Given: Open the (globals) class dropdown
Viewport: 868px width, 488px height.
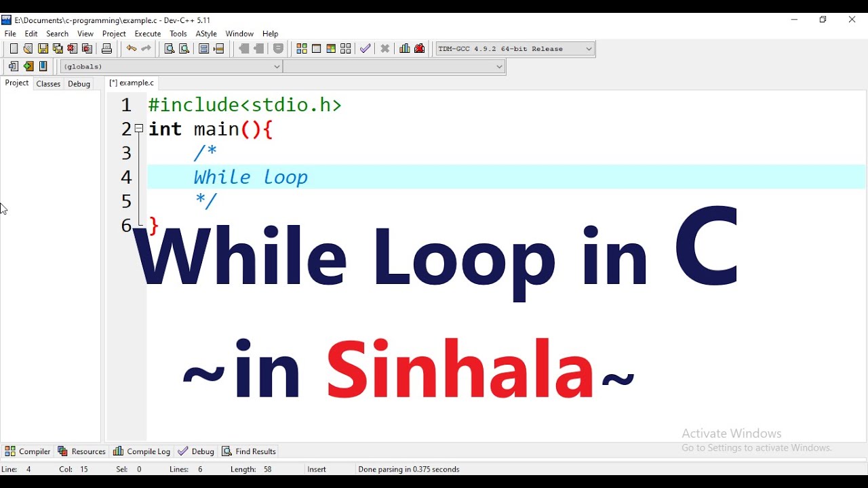Looking at the screenshot, I should (171, 66).
